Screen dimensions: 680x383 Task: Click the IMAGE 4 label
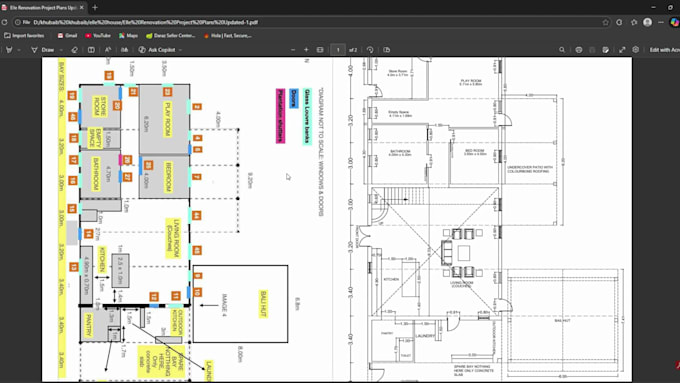click(225, 304)
